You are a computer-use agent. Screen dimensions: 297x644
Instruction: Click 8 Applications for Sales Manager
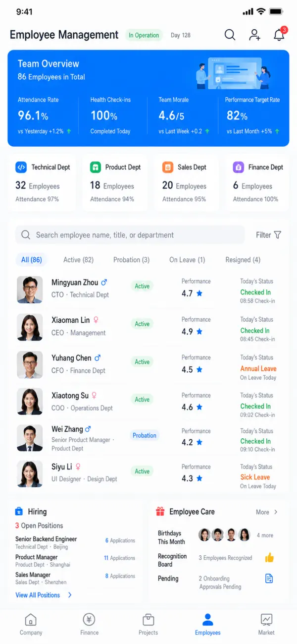click(x=120, y=576)
